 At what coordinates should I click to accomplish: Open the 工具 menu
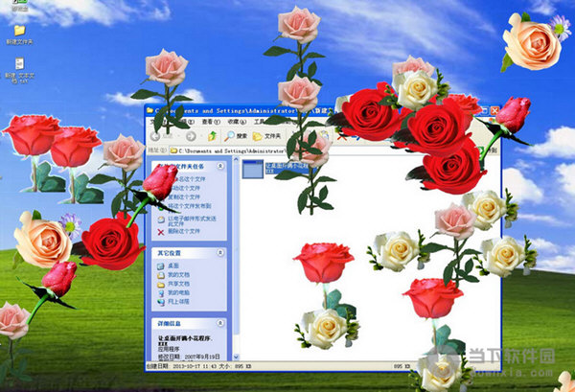tap(260, 122)
